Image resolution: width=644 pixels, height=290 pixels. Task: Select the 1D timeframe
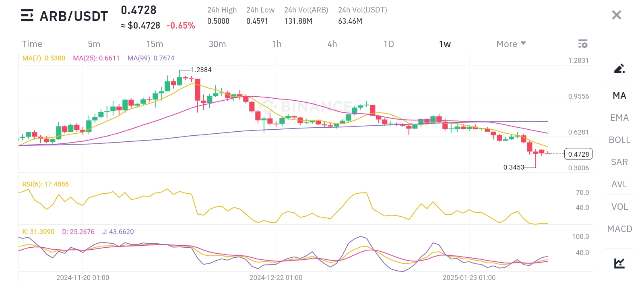pyautogui.click(x=388, y=44)
